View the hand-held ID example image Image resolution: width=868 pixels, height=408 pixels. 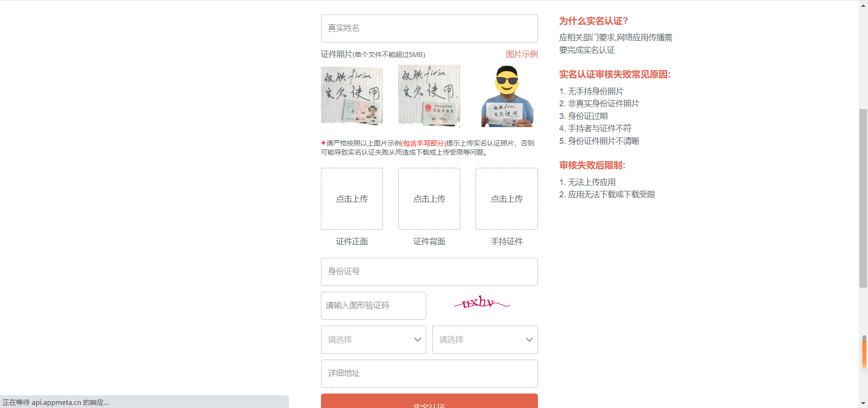click(x=507, y=96)
